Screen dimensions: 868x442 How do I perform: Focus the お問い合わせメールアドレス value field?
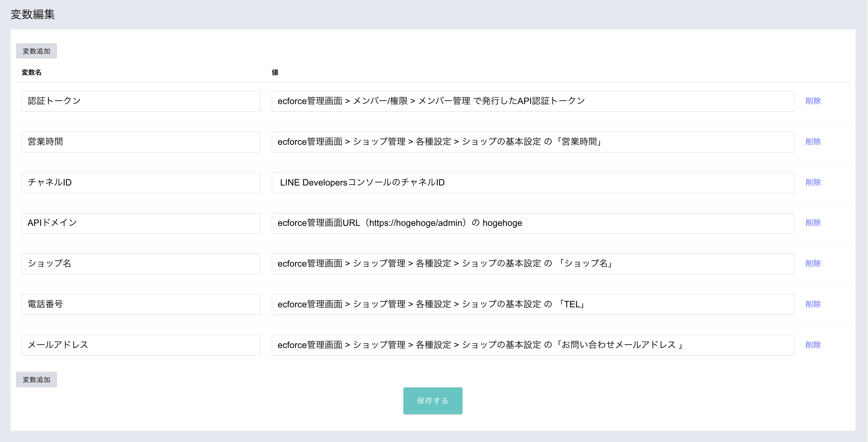coord(533,345)
